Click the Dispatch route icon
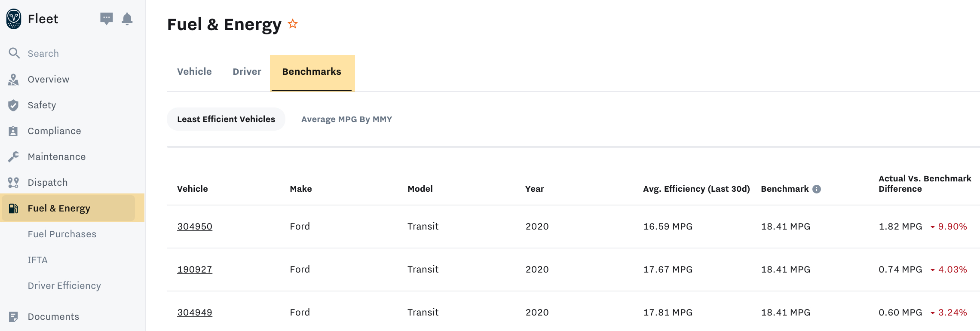The height and width of the screenshot is (331, 980). (13, 183)
